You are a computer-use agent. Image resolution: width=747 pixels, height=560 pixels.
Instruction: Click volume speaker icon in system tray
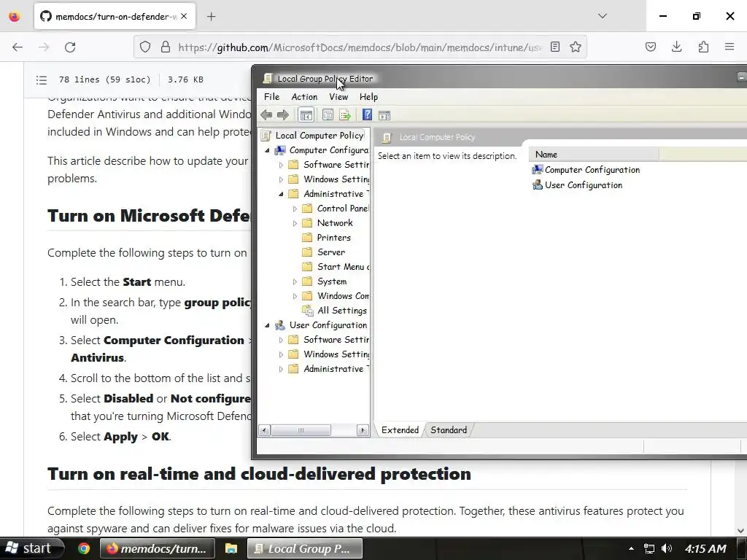667,548
